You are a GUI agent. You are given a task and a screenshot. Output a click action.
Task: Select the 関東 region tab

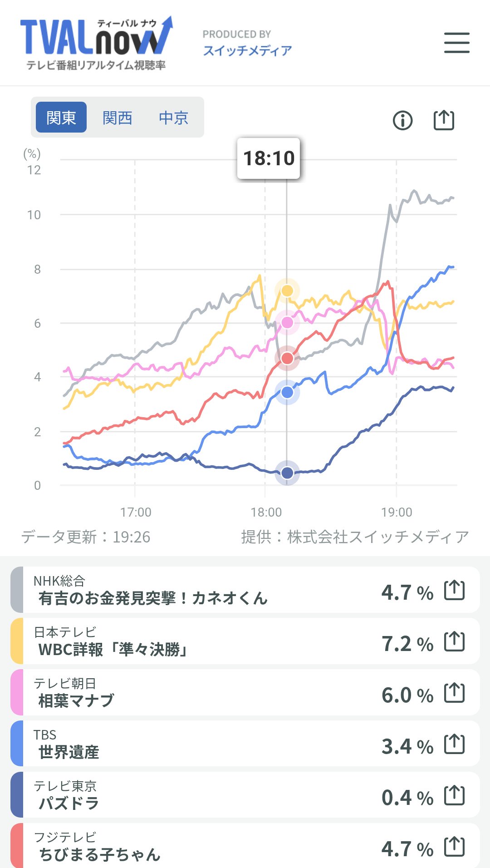coord(61,118)
